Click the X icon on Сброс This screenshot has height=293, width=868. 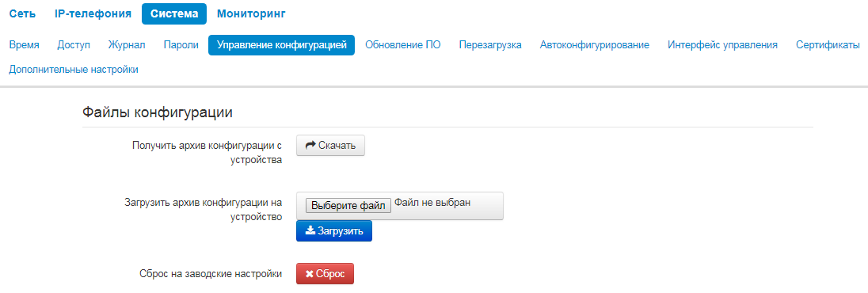310,274
